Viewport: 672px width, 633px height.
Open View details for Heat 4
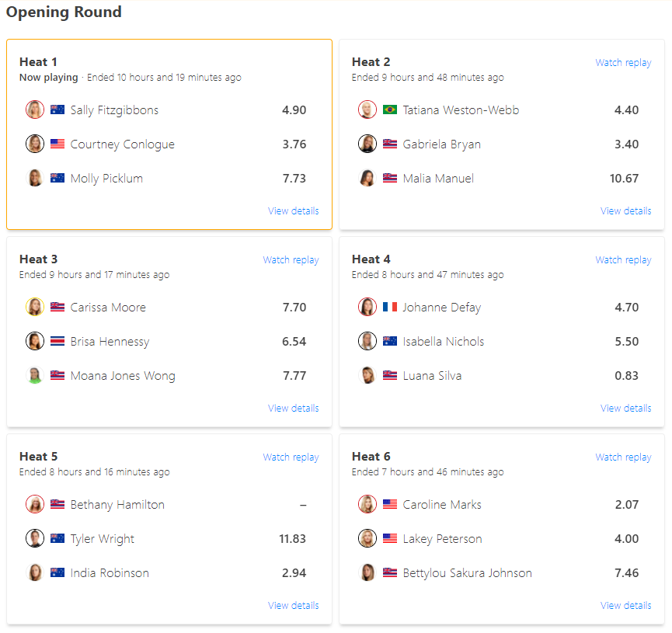point(625,408)
